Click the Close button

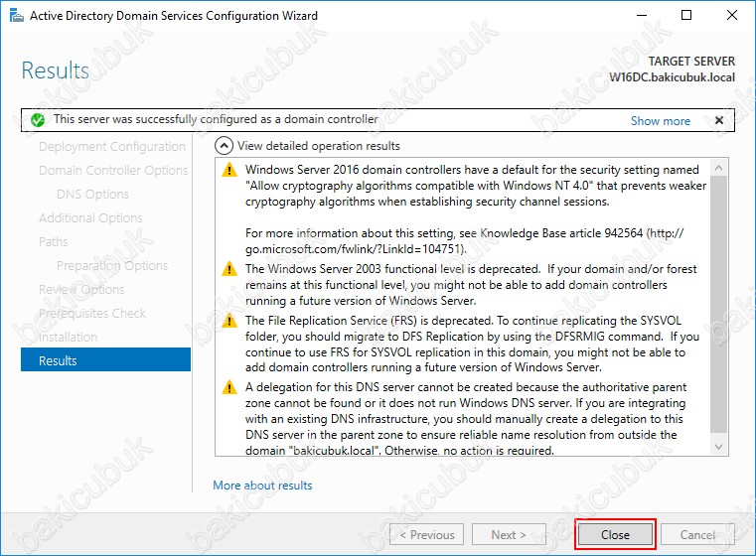615,534
